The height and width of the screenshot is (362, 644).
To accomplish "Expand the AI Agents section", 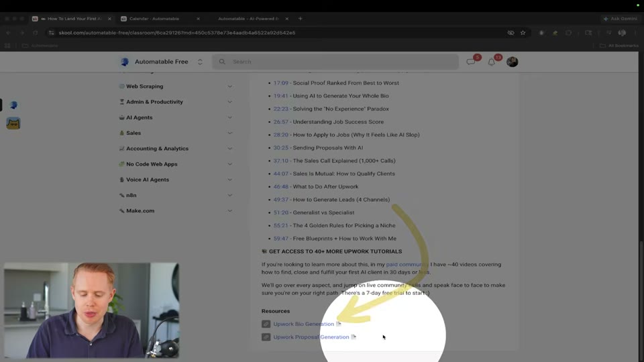I will pos(230,117).
